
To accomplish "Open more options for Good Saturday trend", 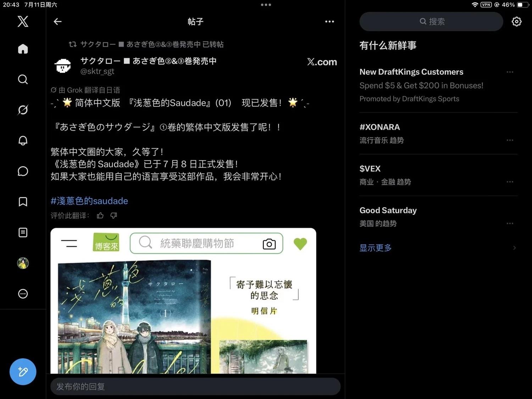I will tap(510, 223).
